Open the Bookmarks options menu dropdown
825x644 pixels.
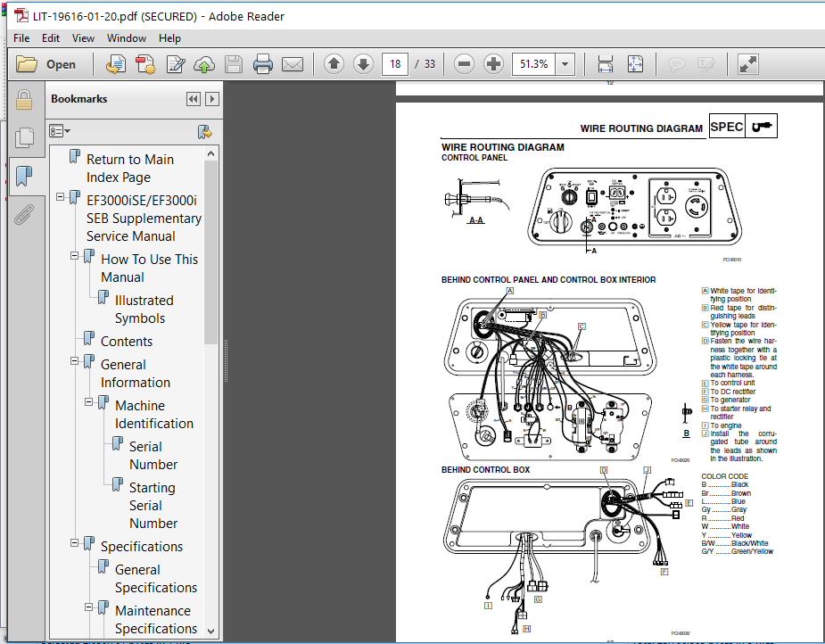tap(60, 131)
